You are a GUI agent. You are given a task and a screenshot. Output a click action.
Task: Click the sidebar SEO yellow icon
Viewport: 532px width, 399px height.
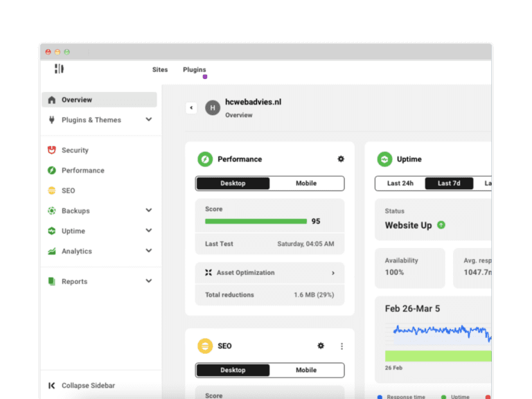[x=51, y=190]
